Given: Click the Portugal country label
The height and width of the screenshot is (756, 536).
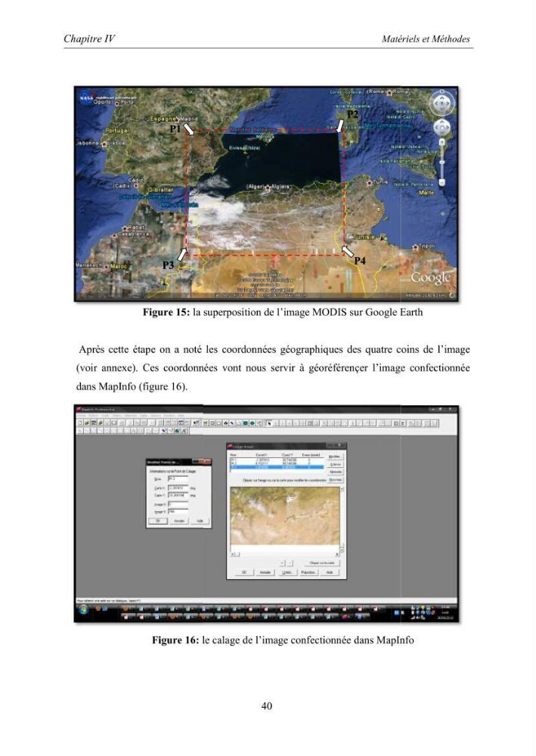Looking at the screenshot, I should pyautogui.click(x=117, y=131).
